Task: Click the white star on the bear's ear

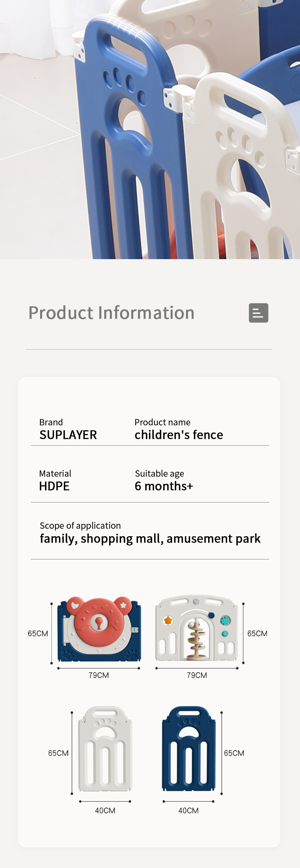Action: pos(123,605)
